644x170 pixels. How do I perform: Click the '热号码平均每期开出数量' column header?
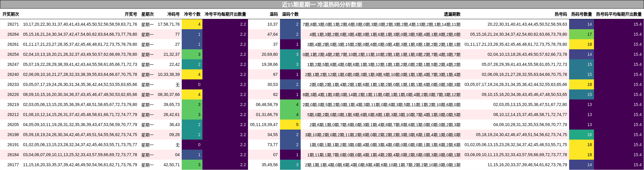pos(619,14)
